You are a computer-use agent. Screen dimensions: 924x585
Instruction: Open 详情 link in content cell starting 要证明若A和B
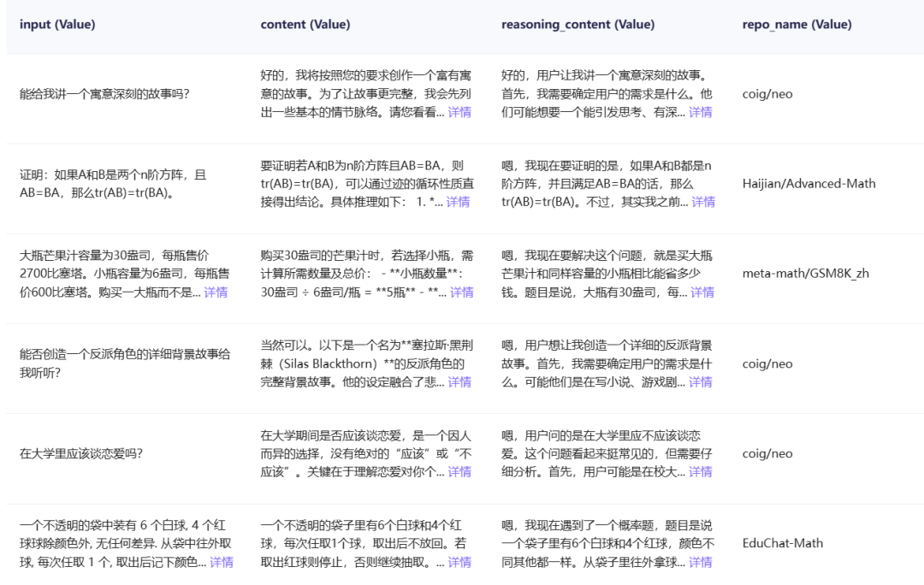pos(458,202)
